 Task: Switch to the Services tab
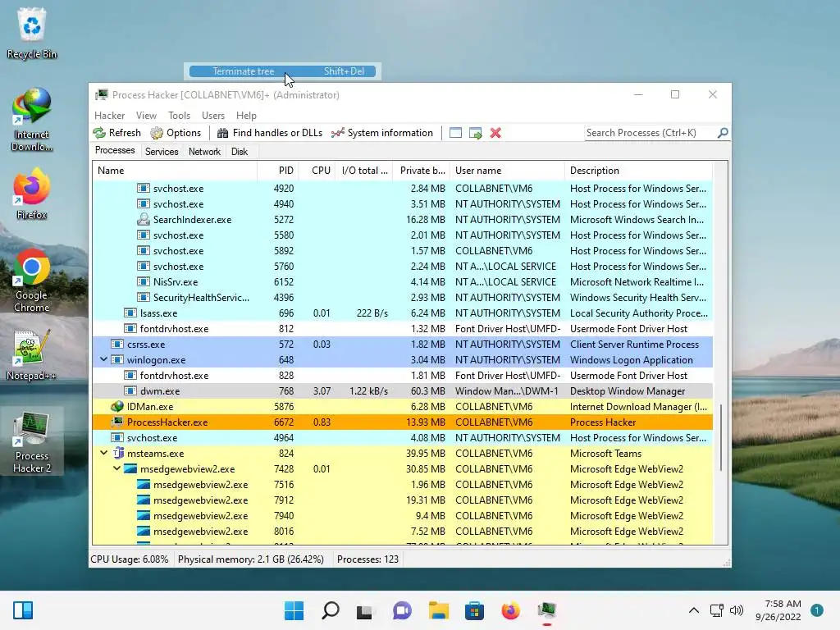click(x=162, y=152)
